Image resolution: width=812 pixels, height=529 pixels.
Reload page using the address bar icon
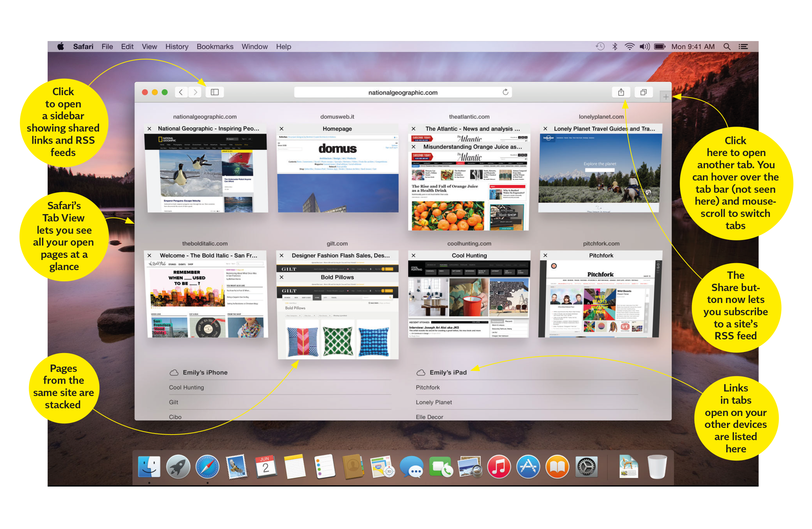pyautogui.click(x=505, y=92)
